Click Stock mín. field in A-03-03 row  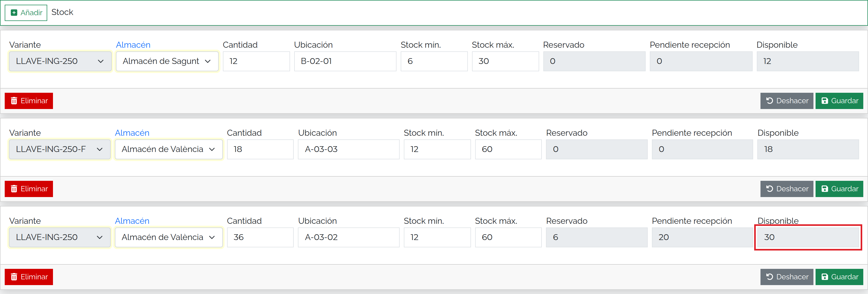tap(437, 149)
